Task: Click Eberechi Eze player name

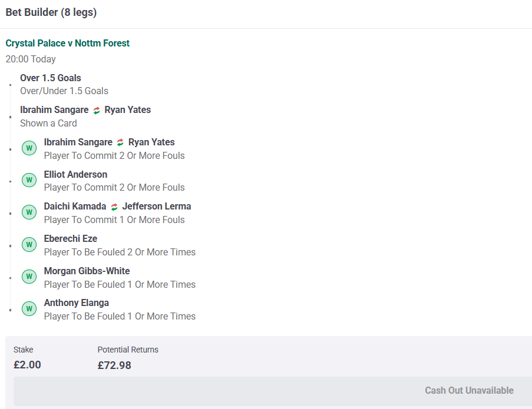Action: pyautogui.click(x=71, y=238)
